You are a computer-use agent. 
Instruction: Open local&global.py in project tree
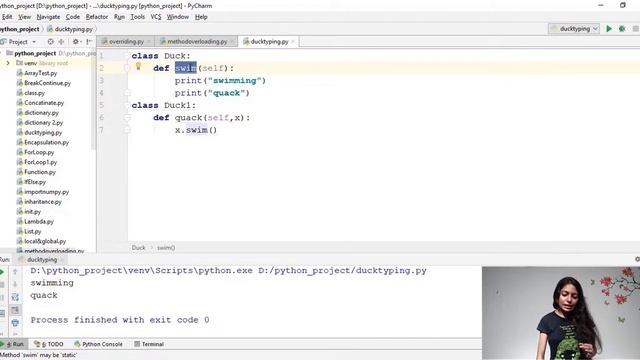[41, 241]
